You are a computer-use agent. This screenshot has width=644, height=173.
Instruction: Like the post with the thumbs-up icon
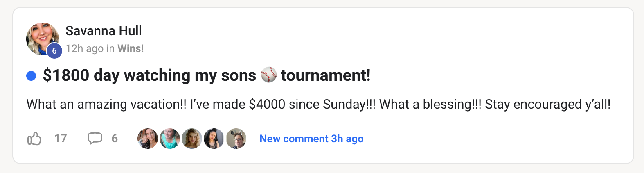pyautogui.click(x=34, y=139)
